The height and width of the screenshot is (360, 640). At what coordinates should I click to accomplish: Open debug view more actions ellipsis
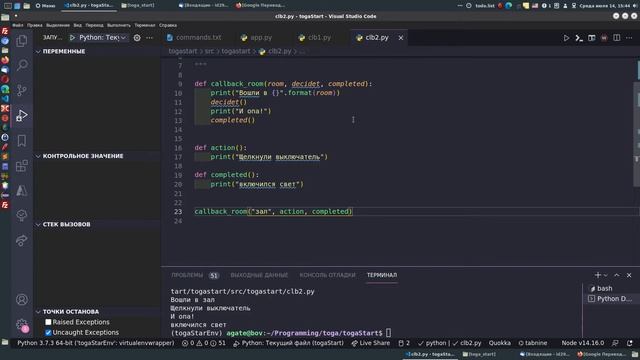coord(150,38)
